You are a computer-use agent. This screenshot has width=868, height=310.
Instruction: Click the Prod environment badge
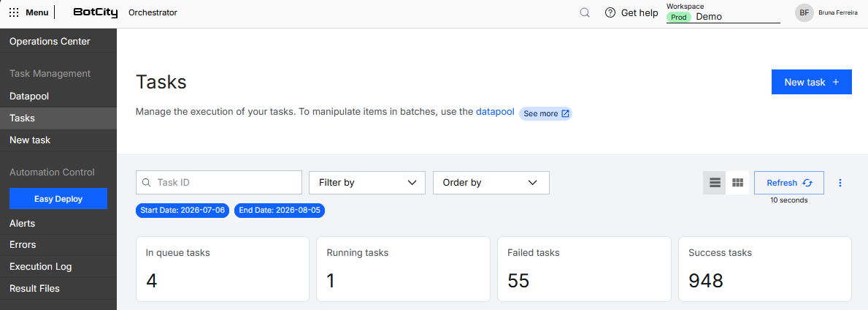[679, 18]
